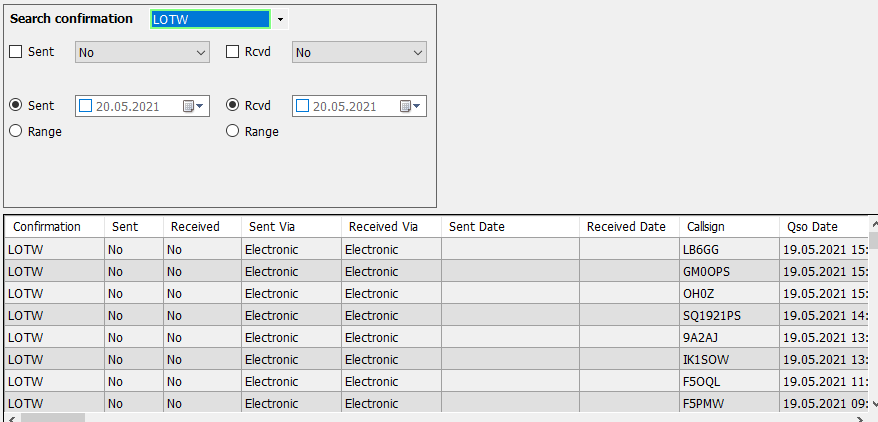Image resolution: width=878 pixels, height=422 pixels.
Task: Sort by the Received column header
Action: 202,227
